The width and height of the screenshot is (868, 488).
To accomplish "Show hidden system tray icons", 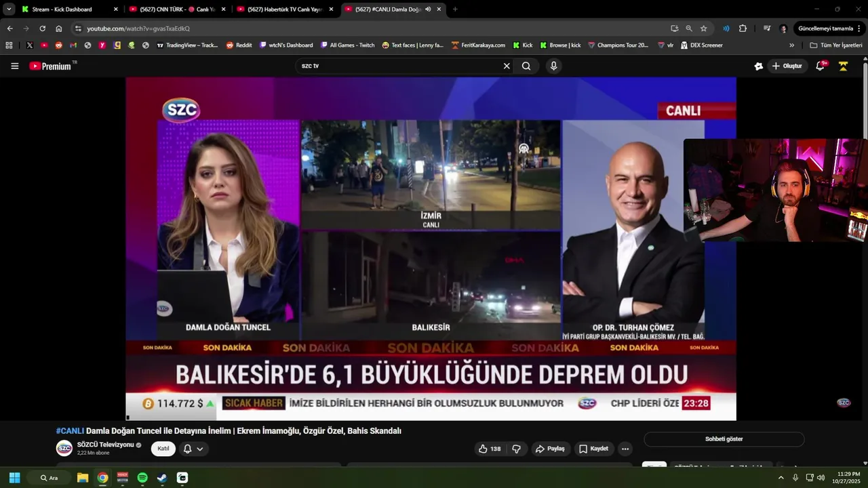I will [x=781, y=478].
